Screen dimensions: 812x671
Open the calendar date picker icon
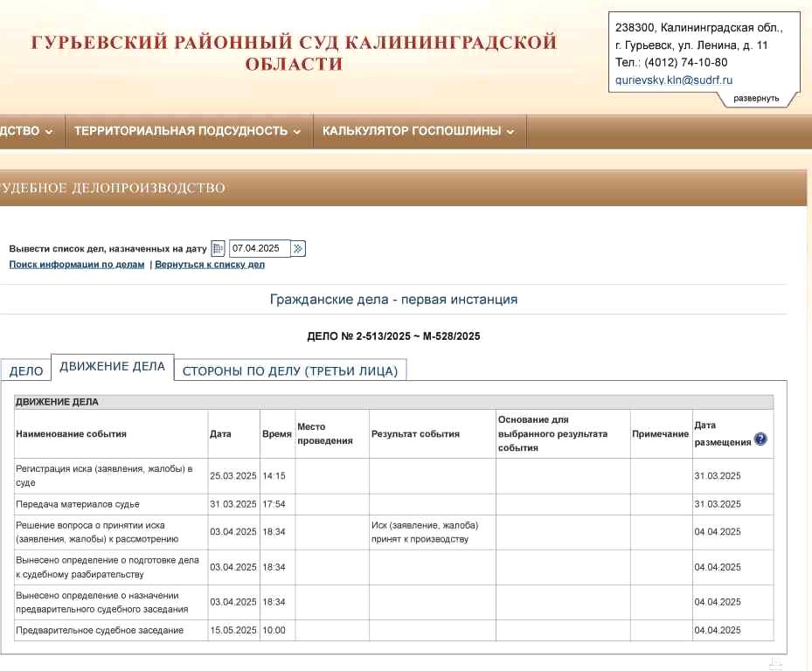(218, 248)
